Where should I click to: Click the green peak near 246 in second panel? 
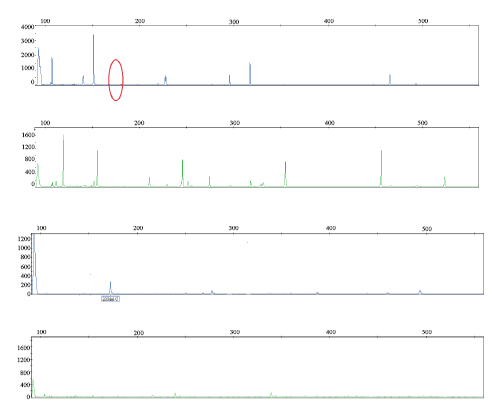[x=182, y=173]
